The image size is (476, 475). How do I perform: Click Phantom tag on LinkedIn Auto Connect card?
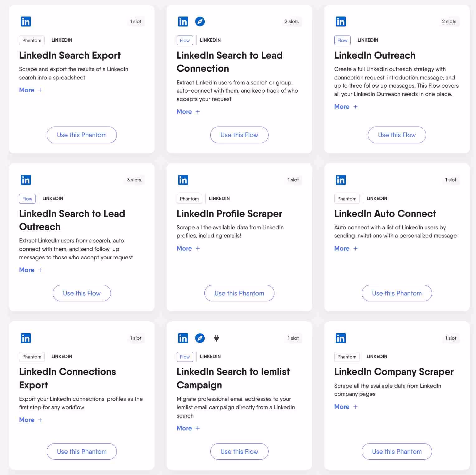tap(347, 199)
